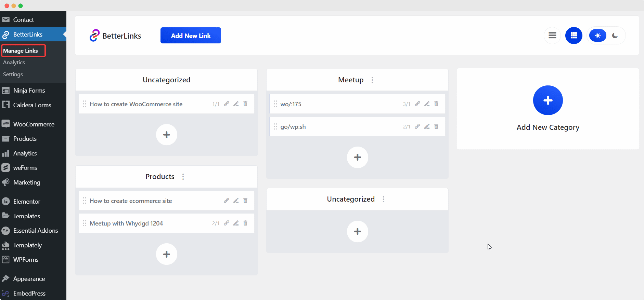Viewport: 644px width, 300px height.
Task: Copy link for How to create ecommerce site
Action: coord(227,201)
